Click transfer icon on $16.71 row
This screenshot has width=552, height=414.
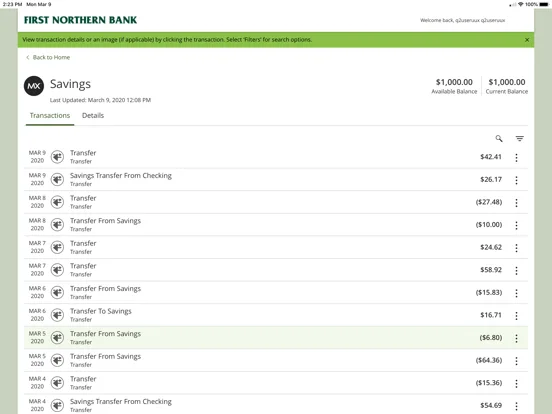pyautogui.click(x=57, y=315)
